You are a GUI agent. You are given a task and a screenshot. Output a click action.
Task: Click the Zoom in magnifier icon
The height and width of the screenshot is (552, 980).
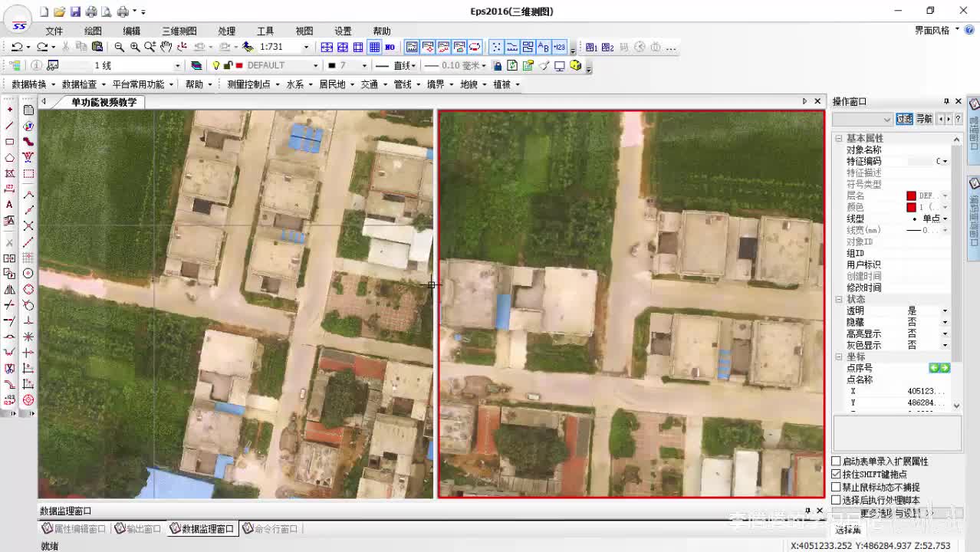tap(135, 47)
